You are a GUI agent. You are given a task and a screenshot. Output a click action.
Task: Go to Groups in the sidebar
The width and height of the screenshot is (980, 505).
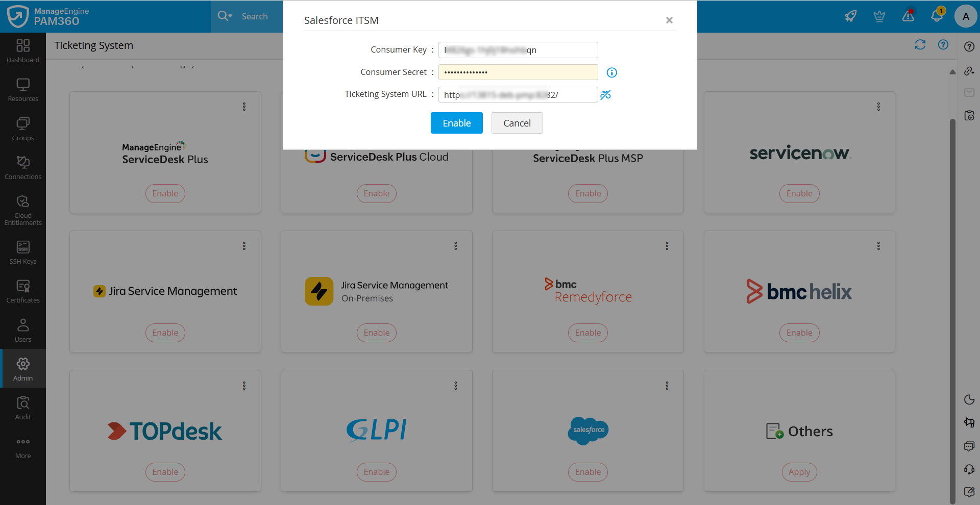tap(23, 130)
